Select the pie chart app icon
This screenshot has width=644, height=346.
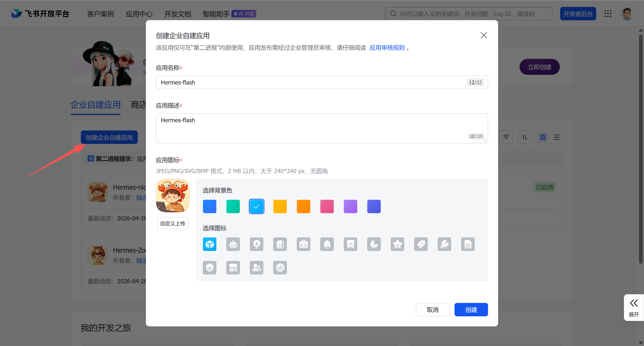point(374,244)
